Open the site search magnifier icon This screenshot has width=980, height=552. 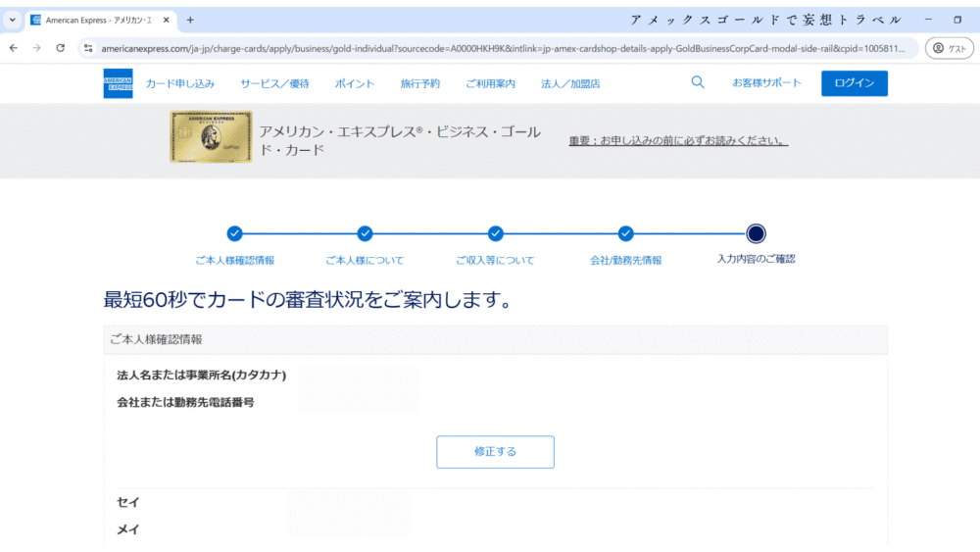[698, 82]
